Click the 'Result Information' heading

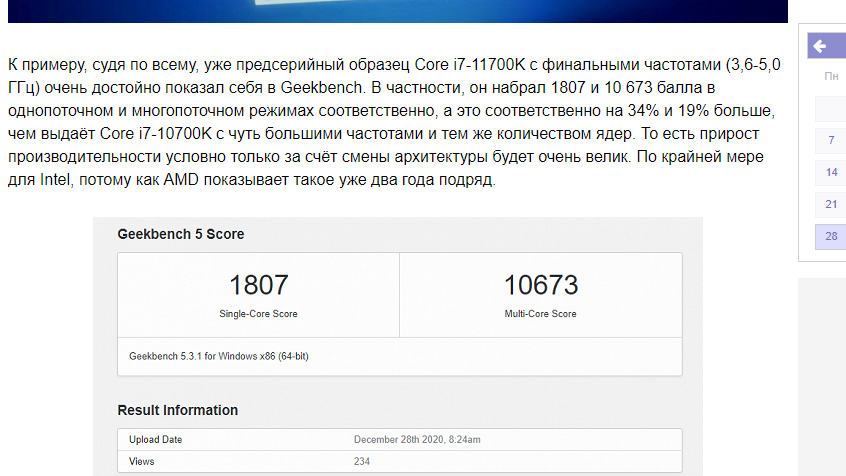(x=178, y=410)
